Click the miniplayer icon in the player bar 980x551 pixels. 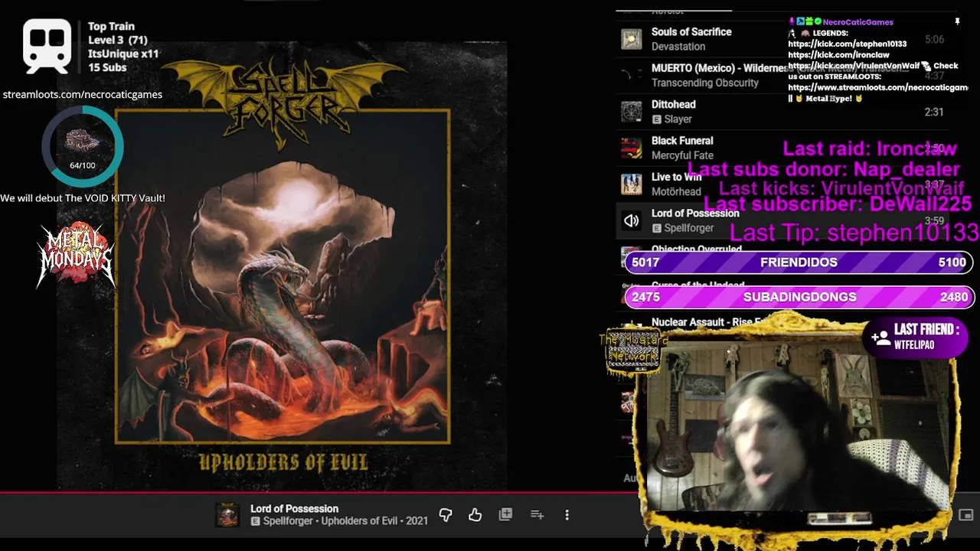coord(966,515)
